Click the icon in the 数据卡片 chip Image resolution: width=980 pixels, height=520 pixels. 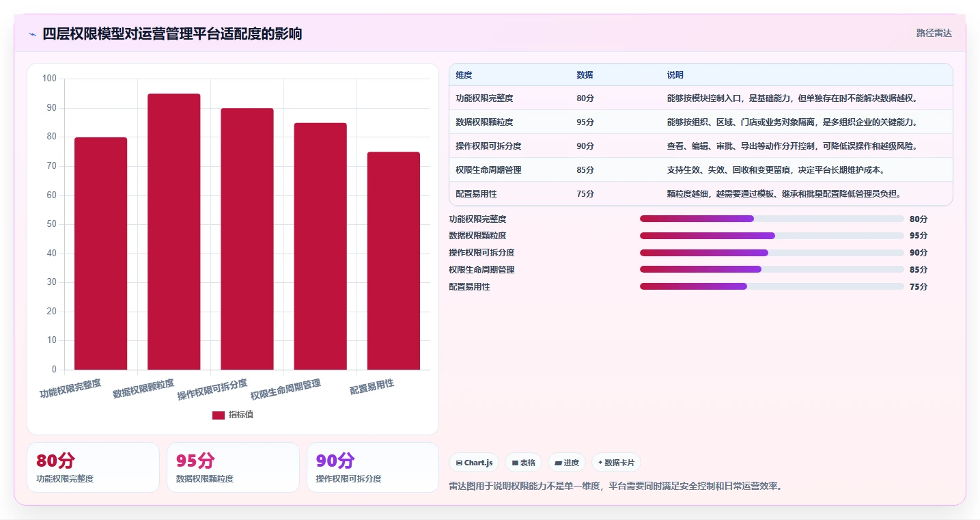[x=600, y=463]
